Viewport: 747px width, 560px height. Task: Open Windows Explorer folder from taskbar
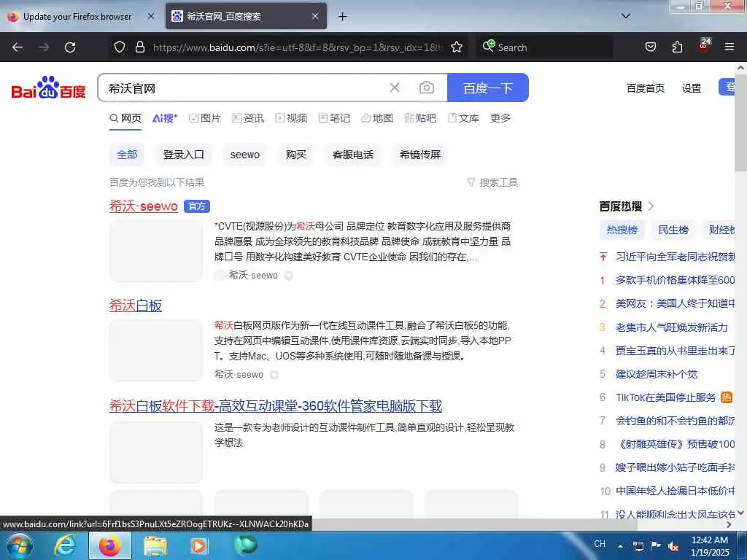point(155,546)
